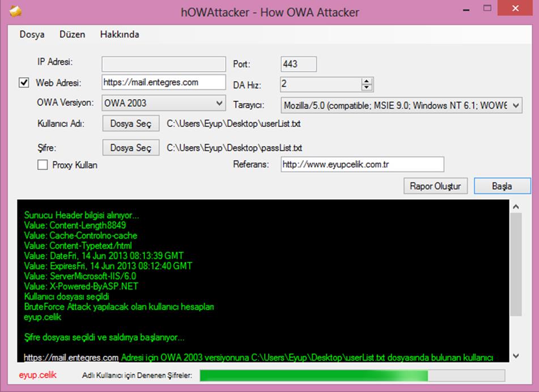Click the red eyup.celik status label
The height and width of the screenshot is (392, 539).
[38, 375]
